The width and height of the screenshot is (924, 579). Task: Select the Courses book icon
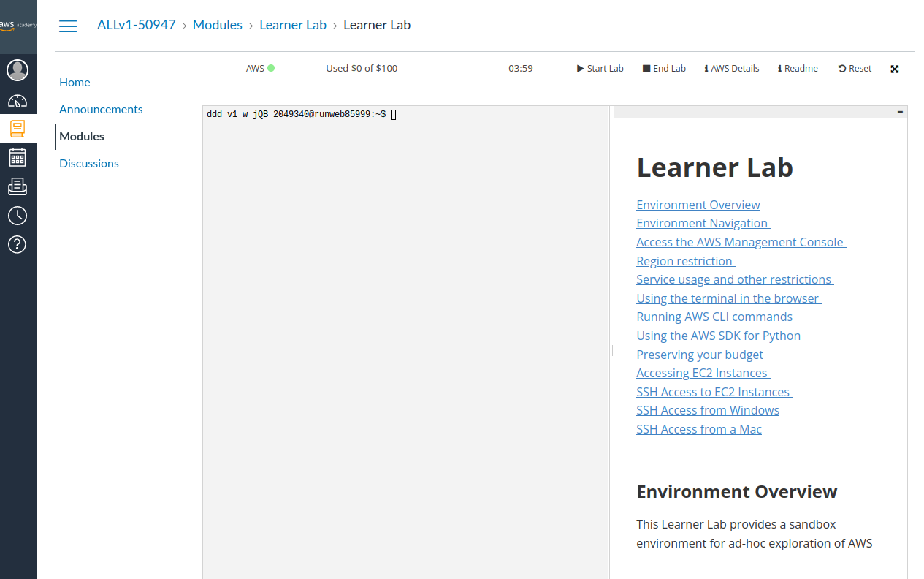tap(17, 128)
